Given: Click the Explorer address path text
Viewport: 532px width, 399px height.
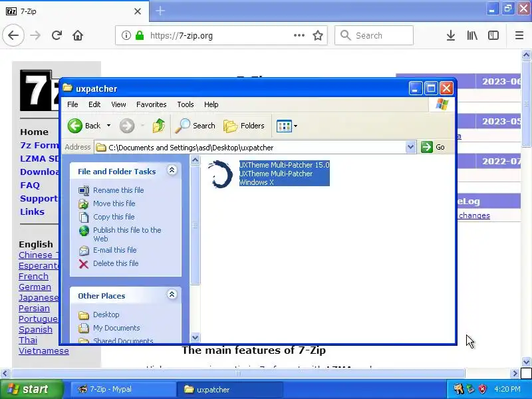Looking at the screenshot, I should click(x=191, y=148).
